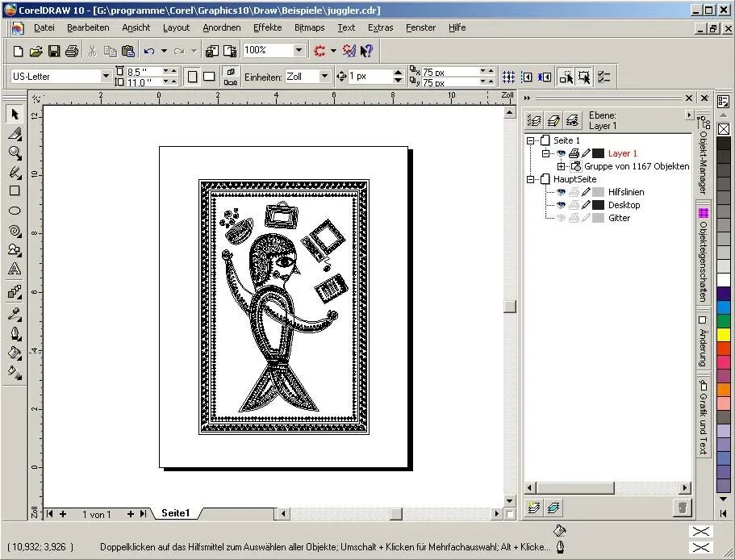Image resolution: width=735 pixels, height=560 pixels.
Task: Switch to the Seite1 page tab
Action: [x=176, y=513]
